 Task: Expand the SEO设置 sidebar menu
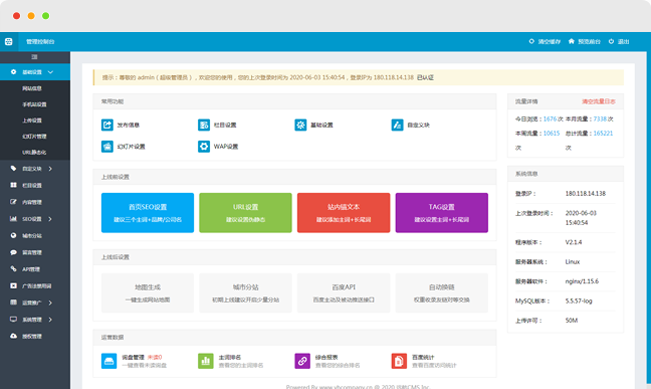pos(35,219)
